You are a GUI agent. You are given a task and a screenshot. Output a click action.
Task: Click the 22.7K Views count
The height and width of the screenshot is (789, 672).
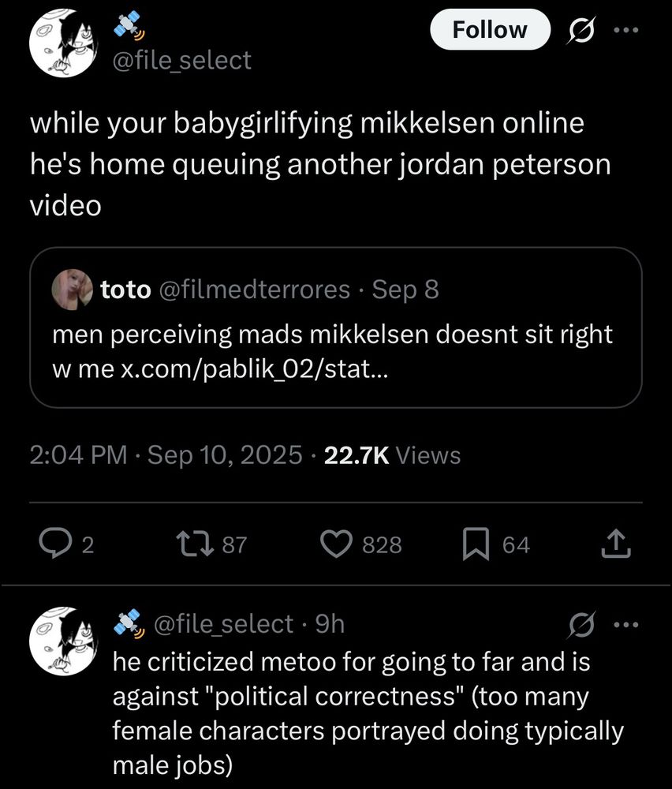392,455
